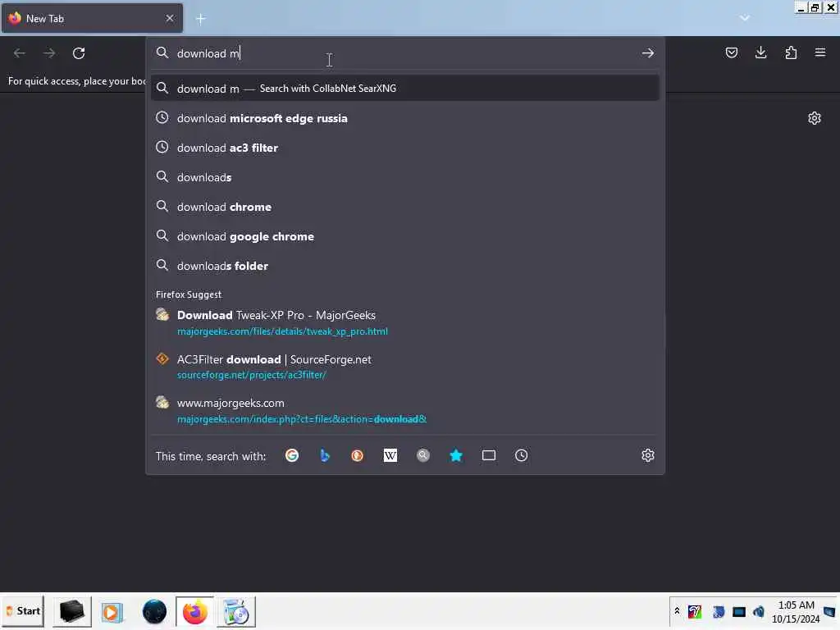The image size is (840, 630).
Task: Show hidden system tray icons
Action: (x=677, y=610)
